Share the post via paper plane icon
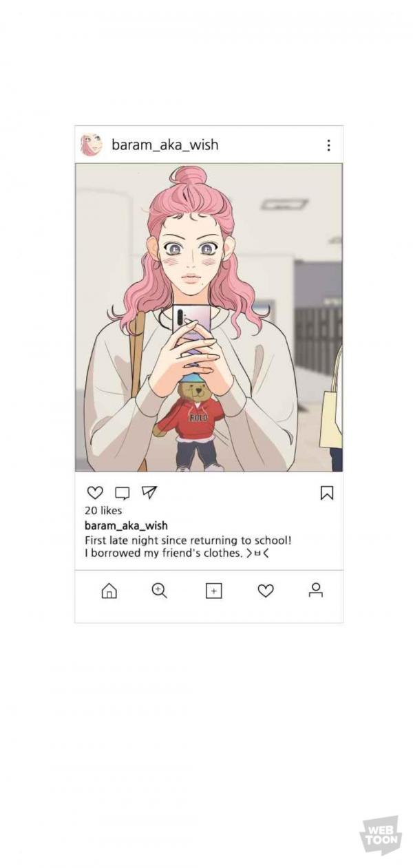Image resolution: width=413 pixels, height=868 pixels. [x=149, y=492]
